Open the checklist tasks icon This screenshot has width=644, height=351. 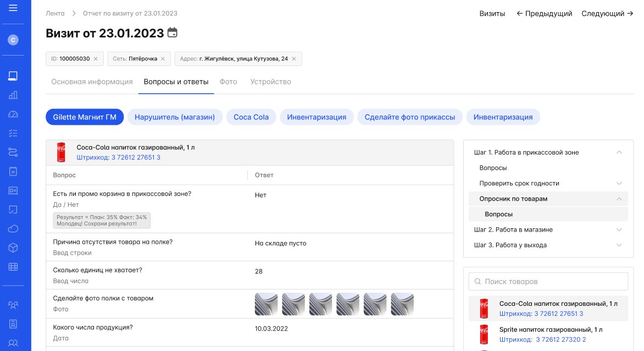coord(13,133)
